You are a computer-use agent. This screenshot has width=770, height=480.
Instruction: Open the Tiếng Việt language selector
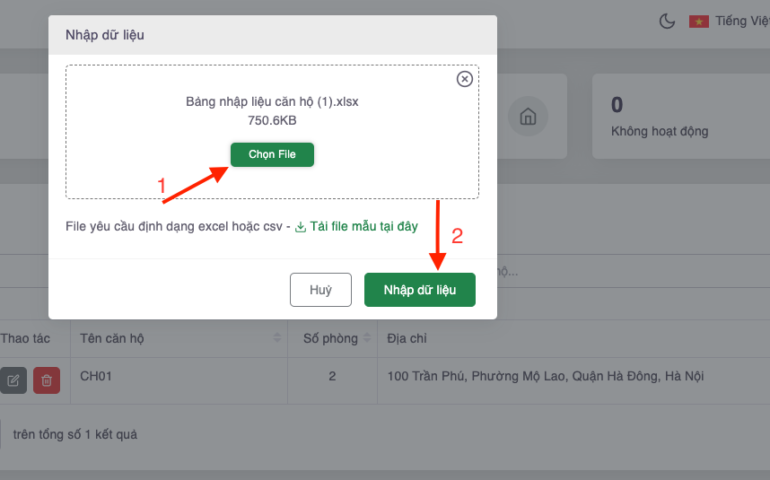[x=741, y=21]
